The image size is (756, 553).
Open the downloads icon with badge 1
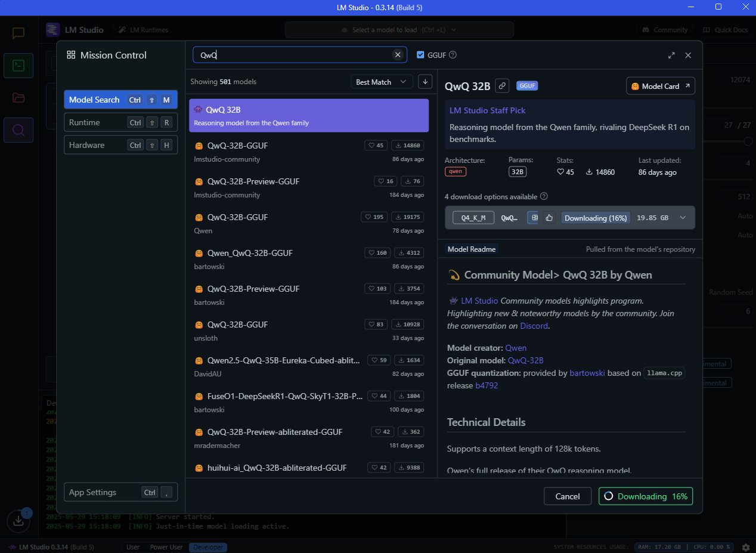(18, 521)
